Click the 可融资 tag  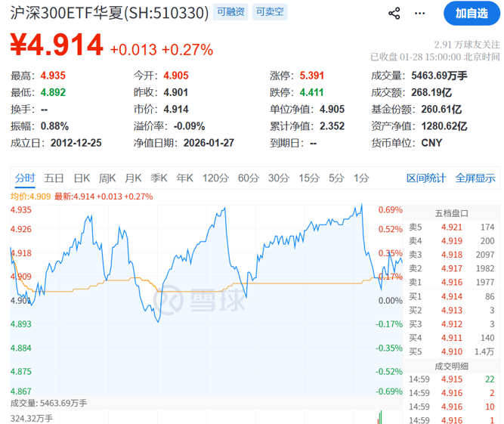pyautogui.click(x=230, y=13)
